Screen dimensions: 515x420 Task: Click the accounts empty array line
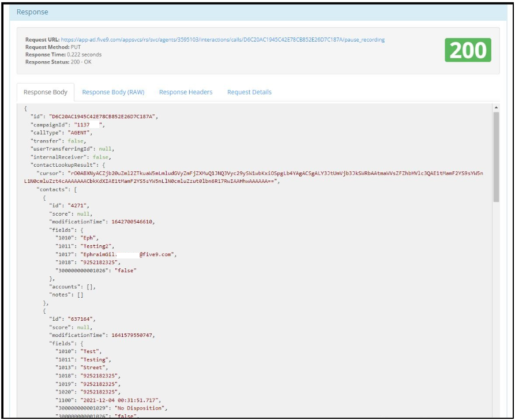(x=73, y=287)
